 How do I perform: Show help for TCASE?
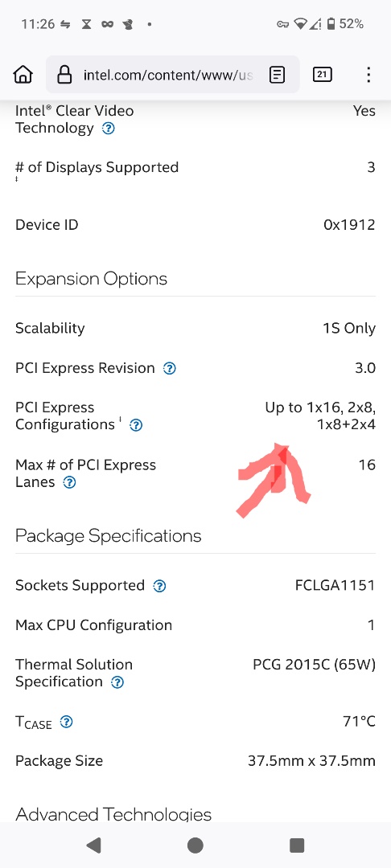pyautogui.click(x=67, y=722)
